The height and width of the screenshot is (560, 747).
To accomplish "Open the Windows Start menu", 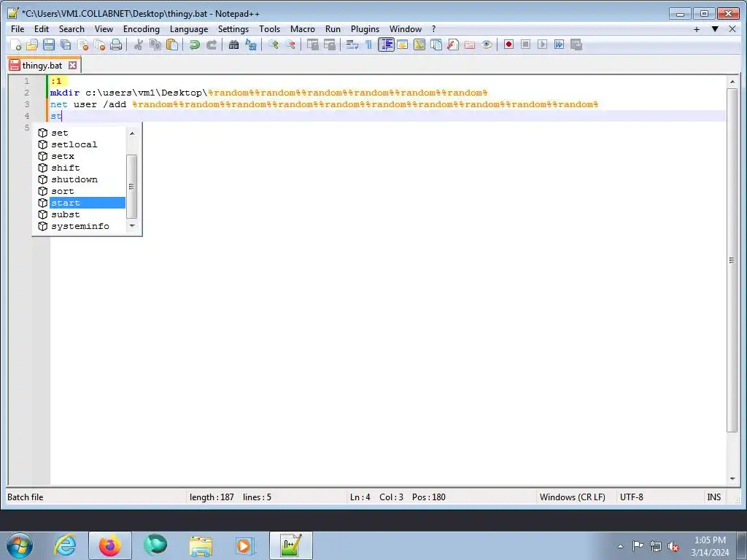I will coord(20,545).
